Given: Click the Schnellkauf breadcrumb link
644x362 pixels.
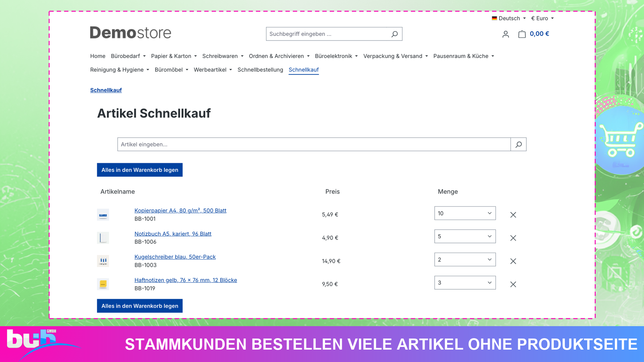Looking at the screenshot, I should 106,90.
